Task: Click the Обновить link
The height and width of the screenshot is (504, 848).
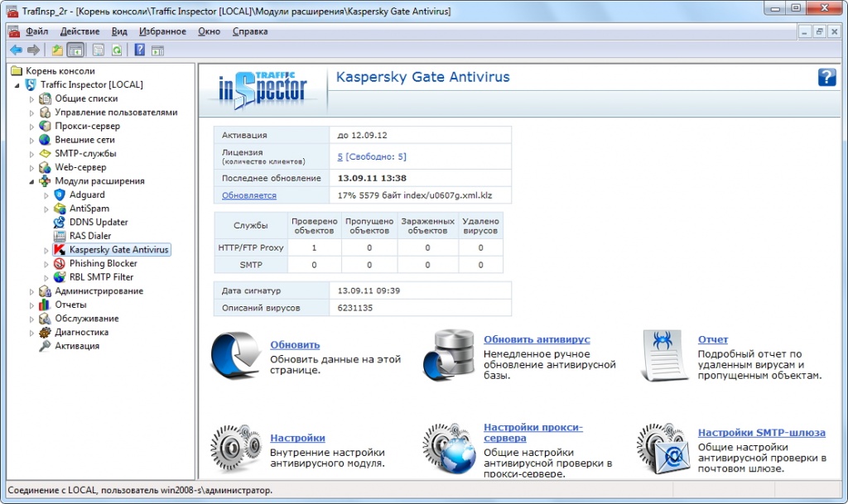Action: pos(295,344)
